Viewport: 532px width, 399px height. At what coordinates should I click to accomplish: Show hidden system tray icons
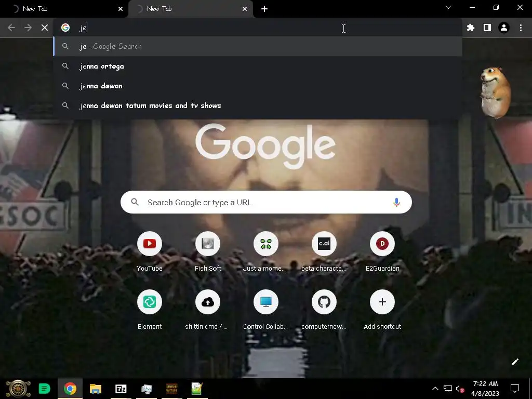[x=435, y=389]
